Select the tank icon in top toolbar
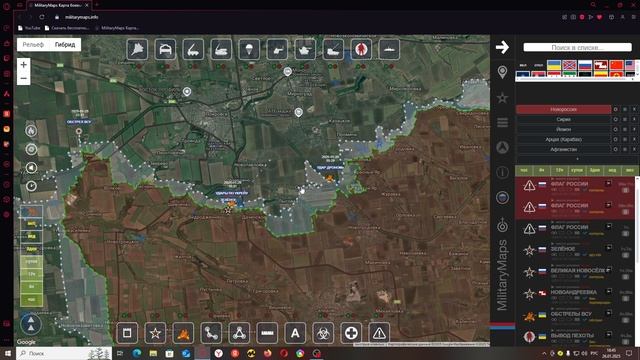The width and height of the screenshot is (640, 360). 305,49
